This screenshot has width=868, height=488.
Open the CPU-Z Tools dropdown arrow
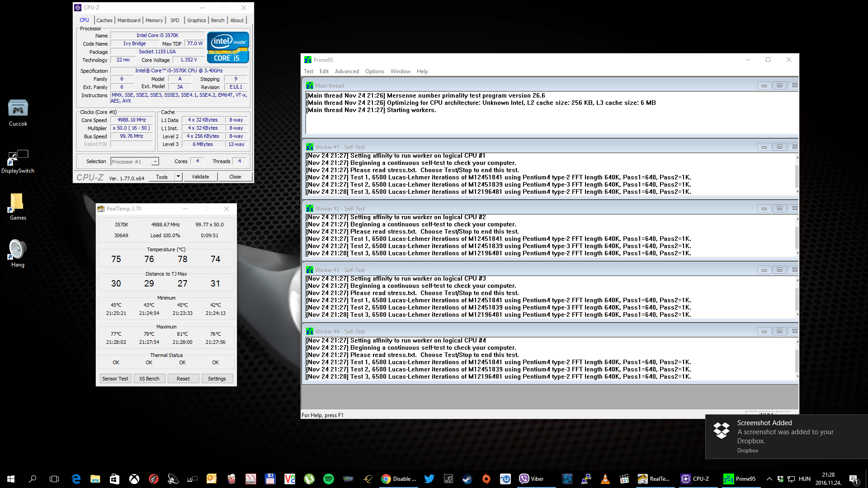(178, 177)
